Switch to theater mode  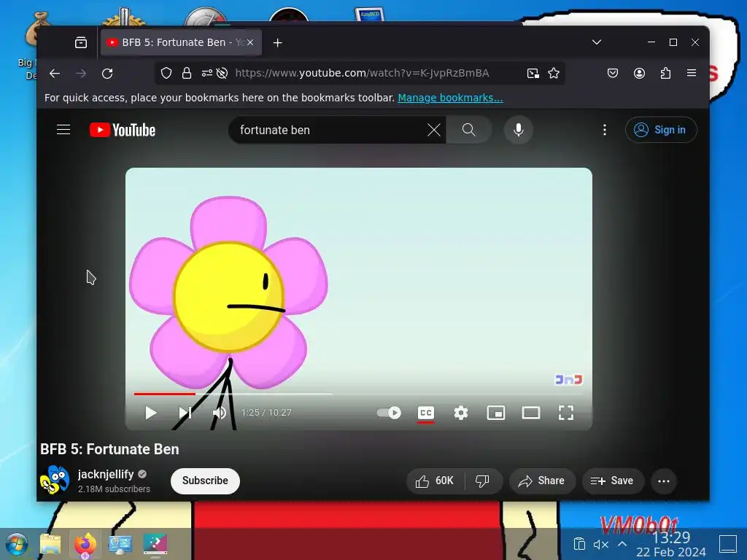(531, 413)
